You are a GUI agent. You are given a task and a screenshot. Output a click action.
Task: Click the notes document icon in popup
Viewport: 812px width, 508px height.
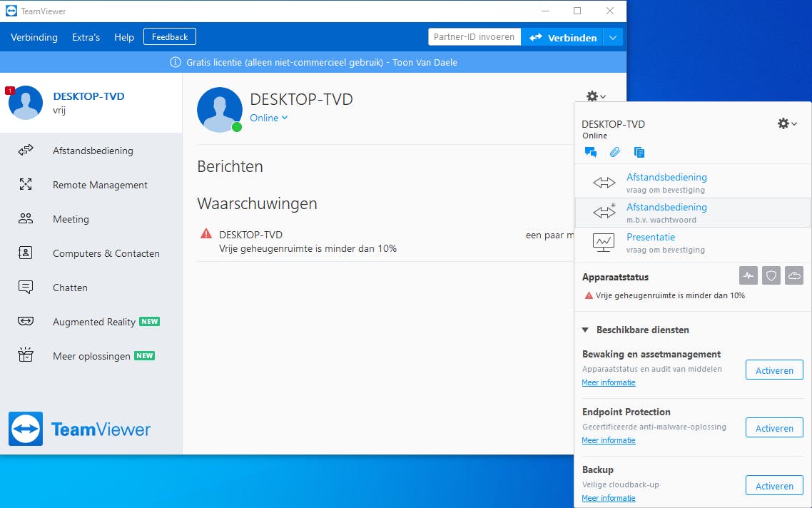point(639,152)
